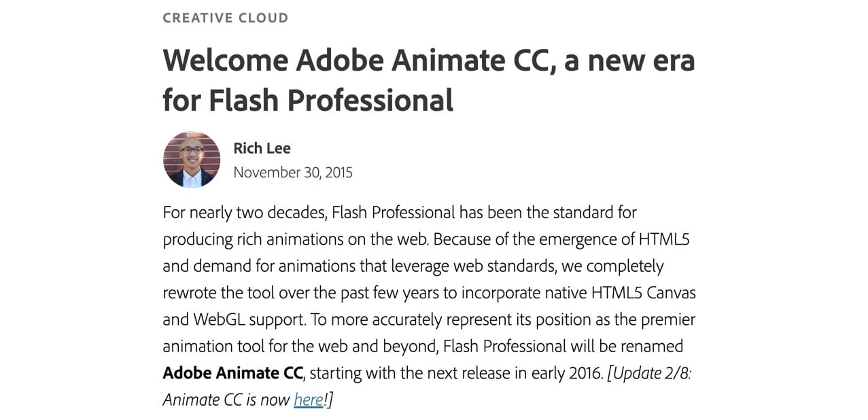Open the CREATIVE CLOUD category label
Screen dimensions: 868x420
[226, 18]
